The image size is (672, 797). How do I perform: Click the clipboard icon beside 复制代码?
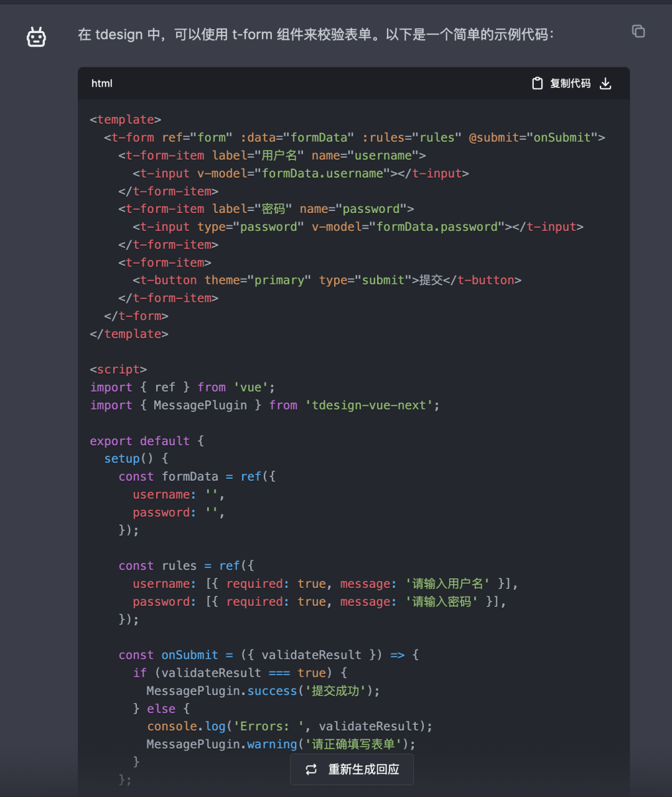pos(538,83)
